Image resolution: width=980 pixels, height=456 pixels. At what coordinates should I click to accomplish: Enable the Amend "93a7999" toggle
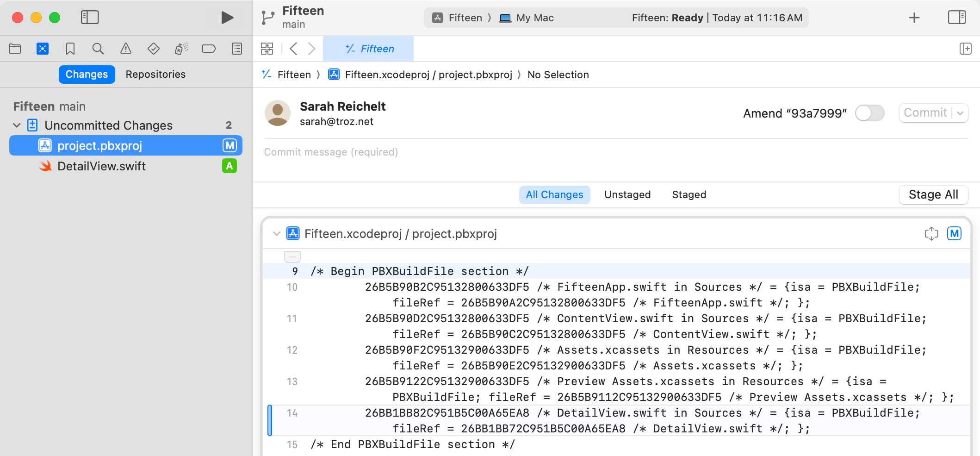tap(869, 113)
